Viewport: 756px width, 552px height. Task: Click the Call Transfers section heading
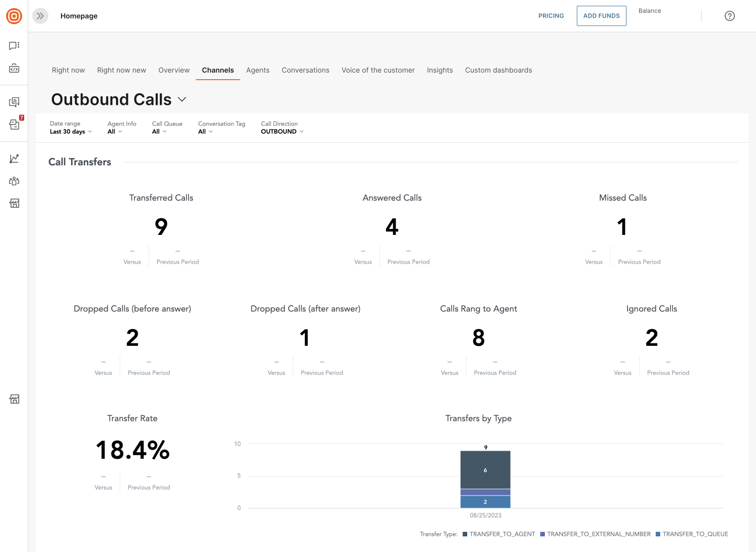coord(80,162)
